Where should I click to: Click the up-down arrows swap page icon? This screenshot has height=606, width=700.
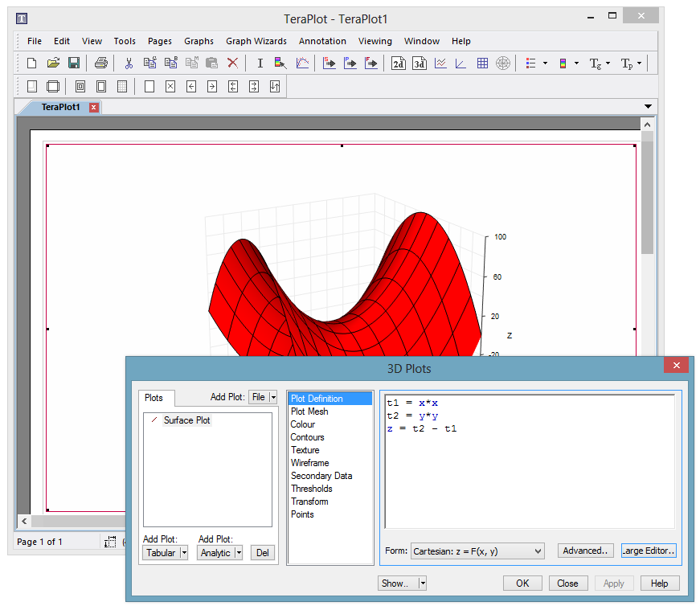point(275,86)
